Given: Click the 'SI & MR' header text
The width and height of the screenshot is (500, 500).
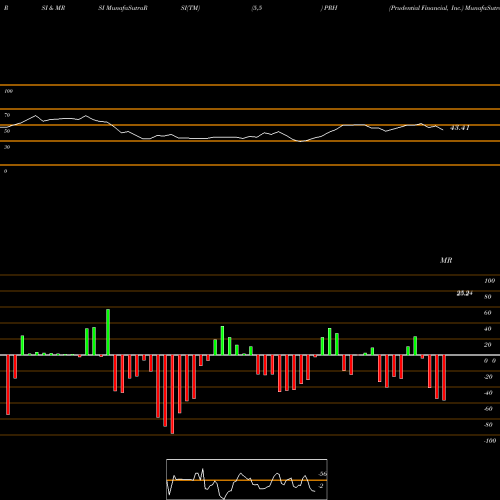Looking at the screenshot, I should pos(53,8).
